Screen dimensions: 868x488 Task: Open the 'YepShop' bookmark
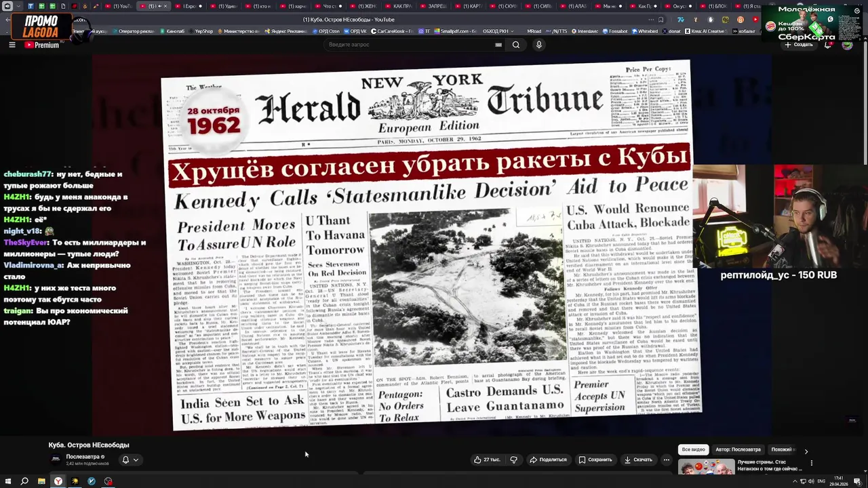coord(203,31)
